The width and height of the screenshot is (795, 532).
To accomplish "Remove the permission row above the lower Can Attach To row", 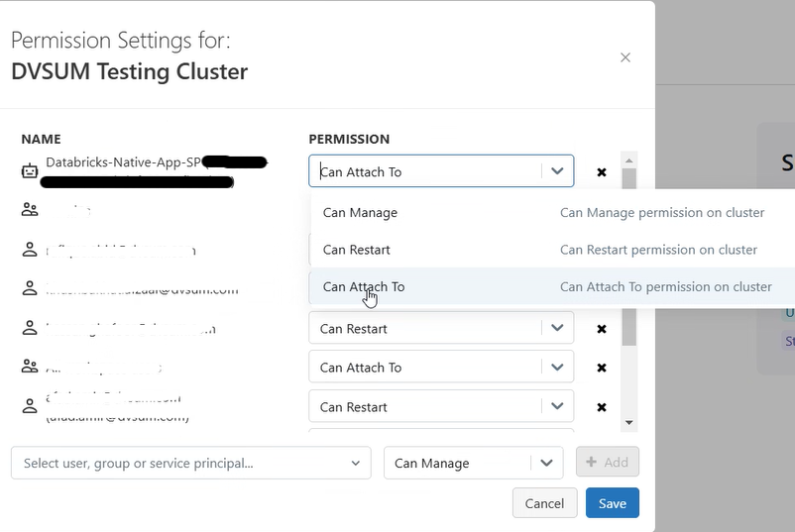I will 602,329.
